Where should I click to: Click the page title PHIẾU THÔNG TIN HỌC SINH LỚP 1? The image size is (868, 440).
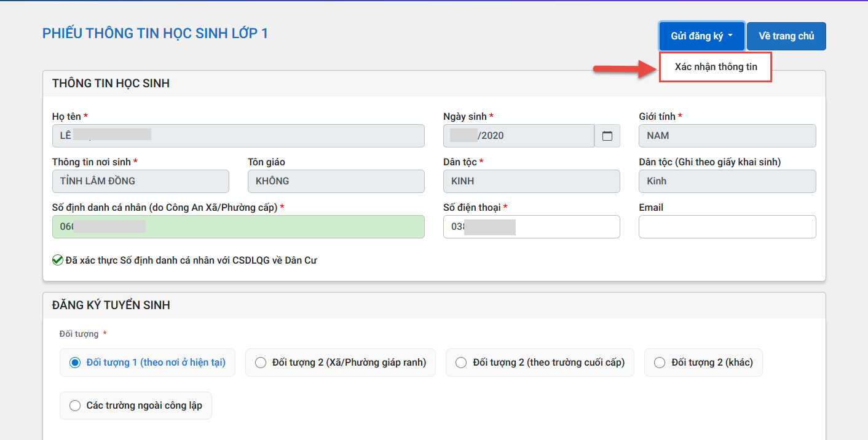[x=155, y=33]
